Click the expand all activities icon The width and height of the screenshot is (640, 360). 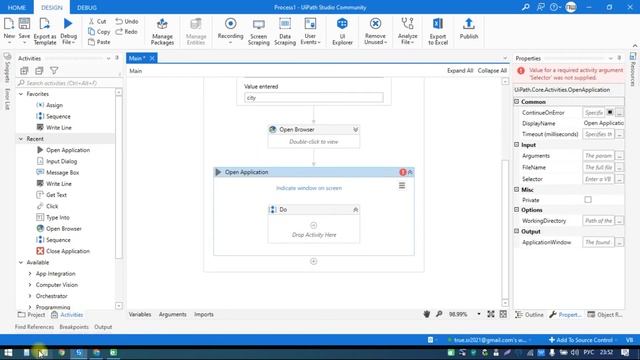pos(24,71)
